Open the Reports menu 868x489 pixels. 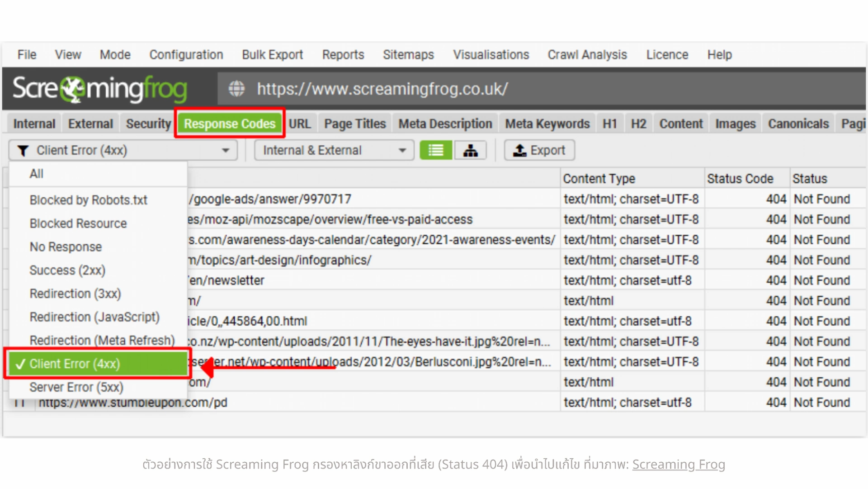343,55
